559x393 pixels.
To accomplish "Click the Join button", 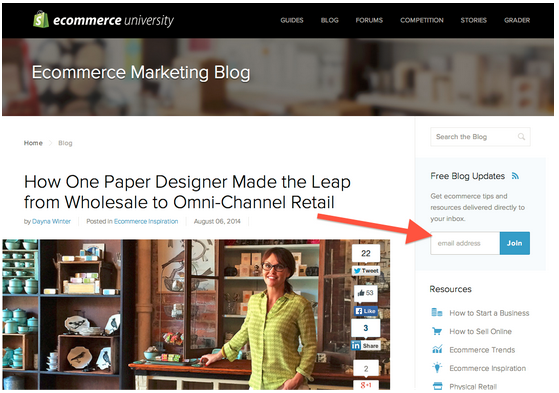I will click(514, 243).
